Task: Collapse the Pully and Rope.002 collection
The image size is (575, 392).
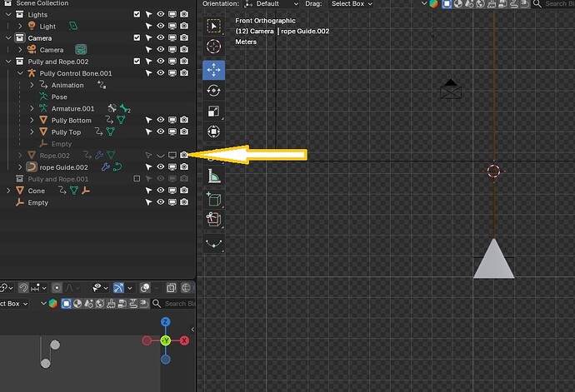Action: (x=8, y=62)
